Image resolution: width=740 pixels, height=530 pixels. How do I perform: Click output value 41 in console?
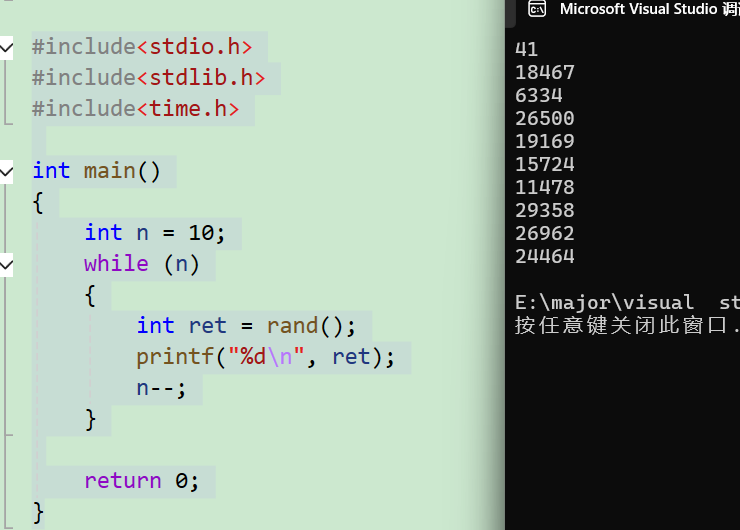coord(527,50)
